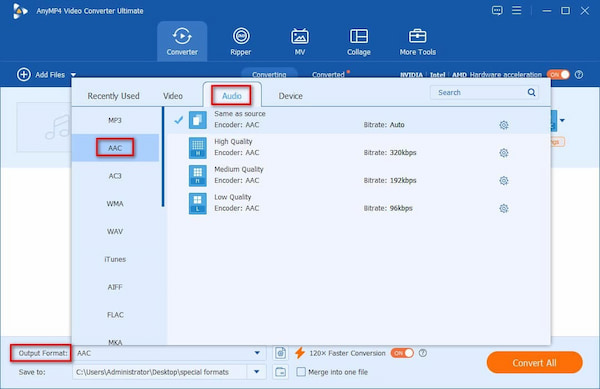Click the Same as source preset icon
600x389 pixels.
(x=197, y=120)
